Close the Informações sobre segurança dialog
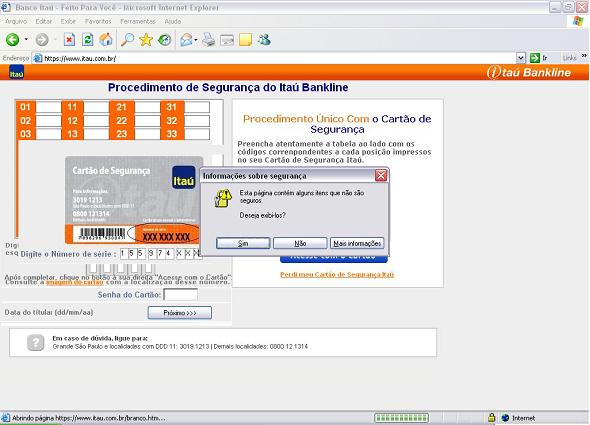The height and width of the screenshot is (425, 590). click(381, 175)
